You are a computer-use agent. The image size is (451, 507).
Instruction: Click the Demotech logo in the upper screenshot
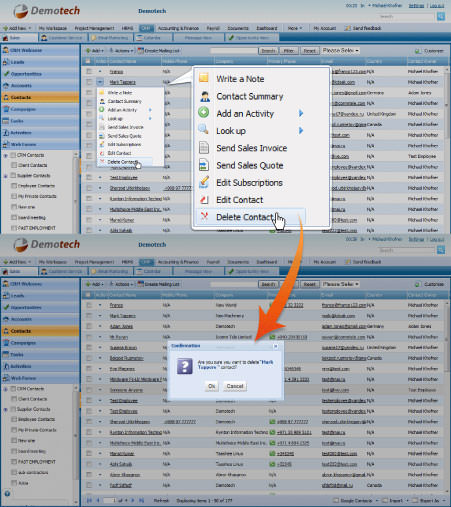pos(47,11)
